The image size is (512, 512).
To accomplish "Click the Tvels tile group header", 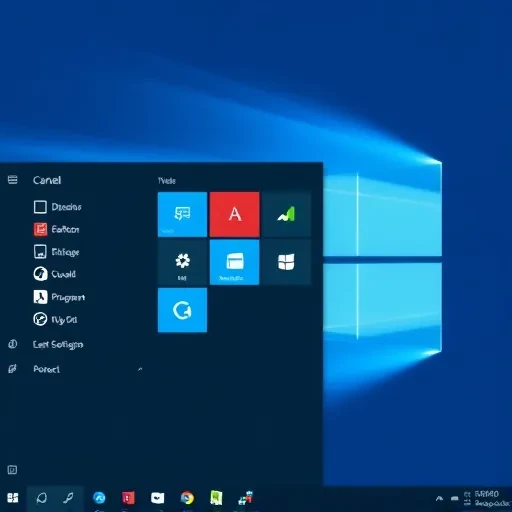I will tap(167, 181).
